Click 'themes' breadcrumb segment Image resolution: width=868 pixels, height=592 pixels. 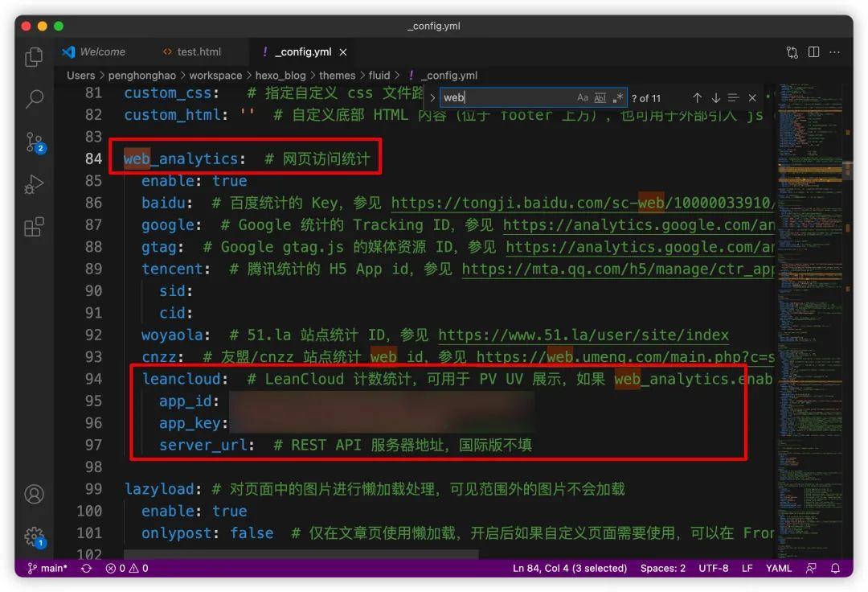point(337,76)
